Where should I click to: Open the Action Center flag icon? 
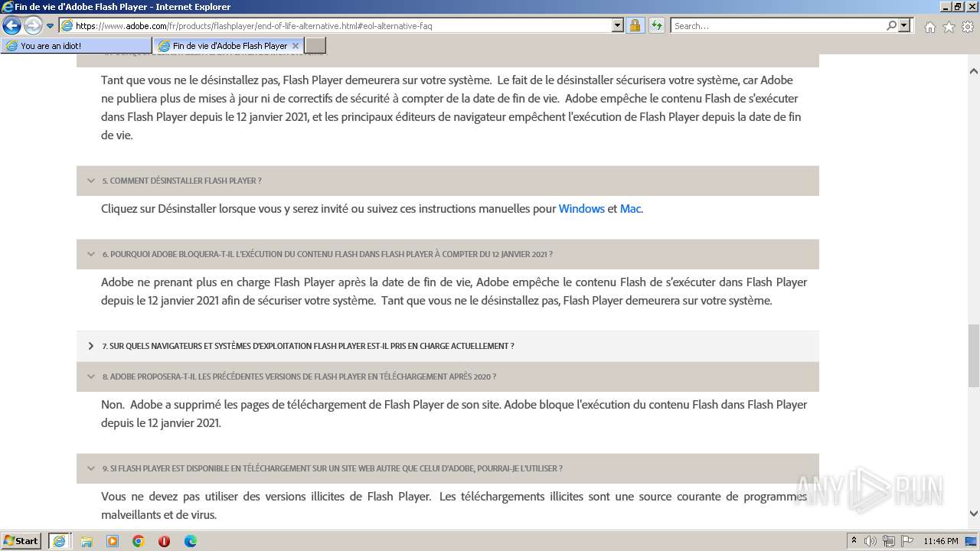(906, 541)
